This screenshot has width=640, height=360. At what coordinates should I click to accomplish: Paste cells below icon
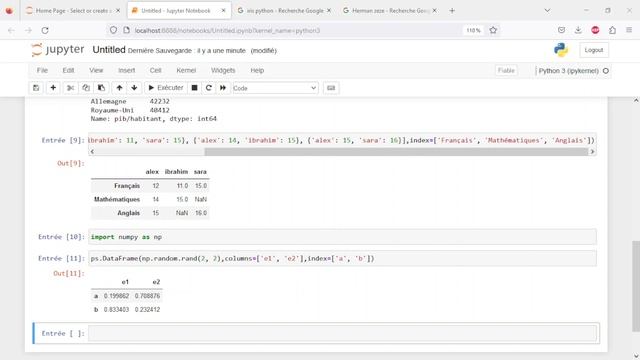(101, 88)
